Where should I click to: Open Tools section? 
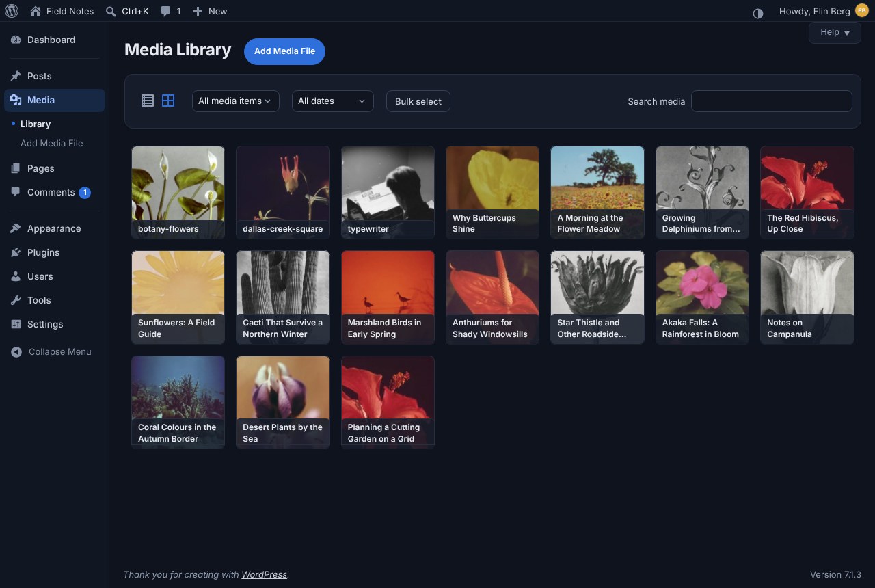tap(55, 300)
